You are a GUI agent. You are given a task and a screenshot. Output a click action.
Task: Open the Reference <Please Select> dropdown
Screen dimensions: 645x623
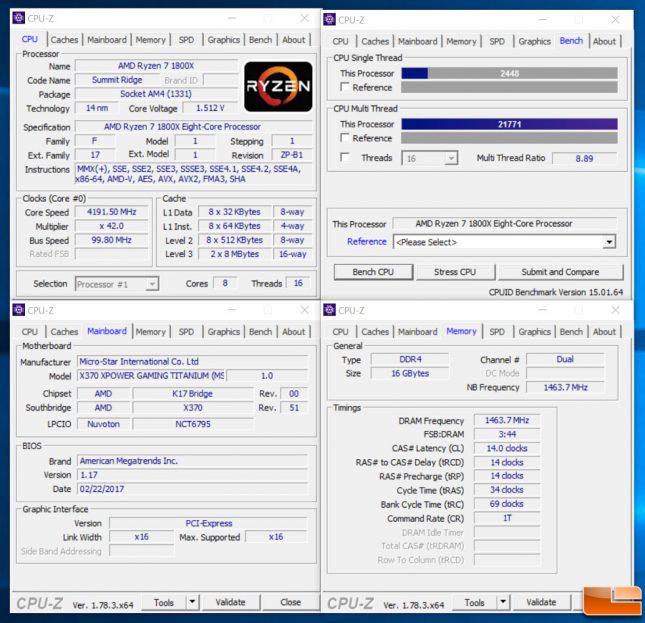[x=609, y=242]
